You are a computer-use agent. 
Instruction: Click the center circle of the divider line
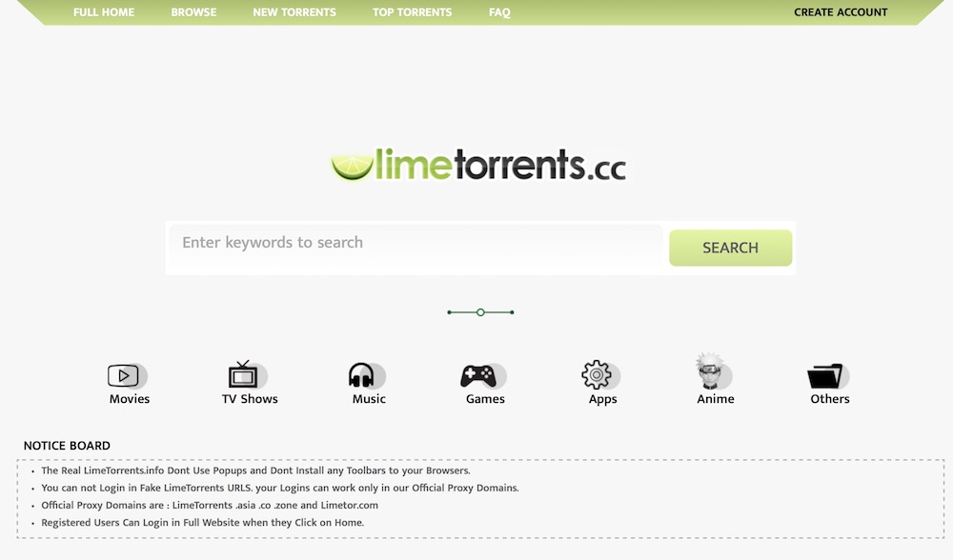(480, 312)
